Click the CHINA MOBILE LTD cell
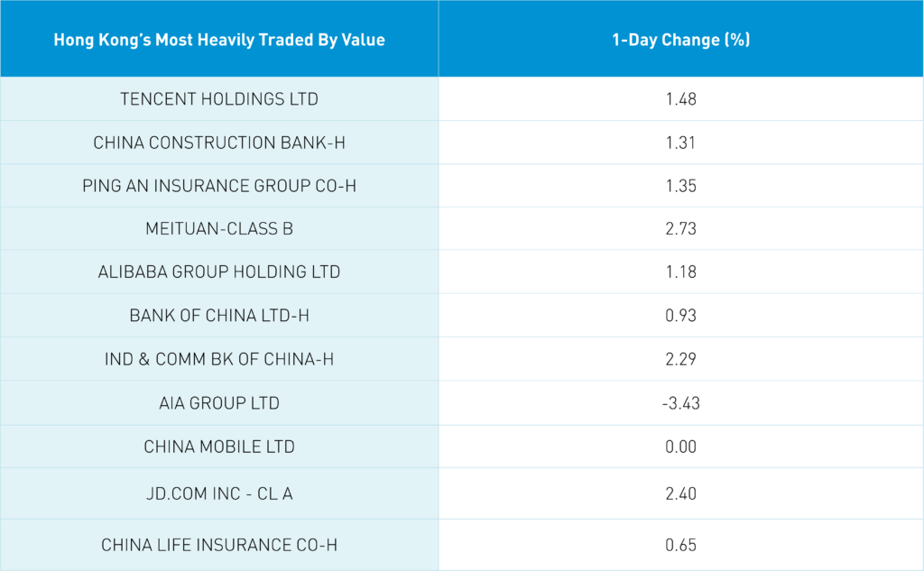This screenshot has width=924, height=571. tap(219, 447)
